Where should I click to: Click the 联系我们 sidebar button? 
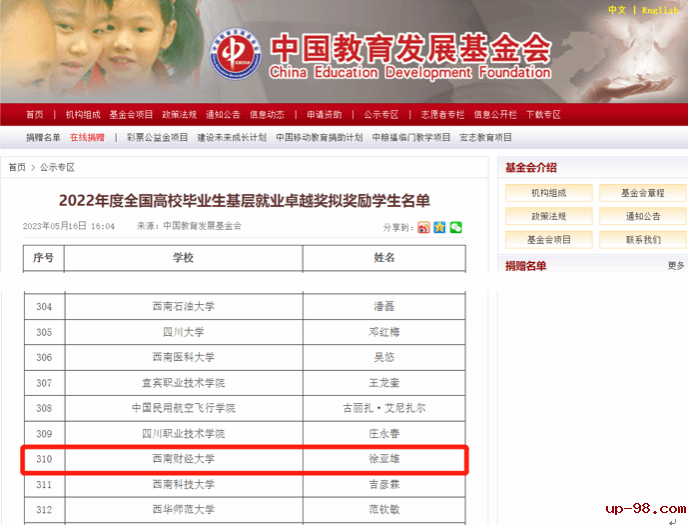(x=643, y=240)
